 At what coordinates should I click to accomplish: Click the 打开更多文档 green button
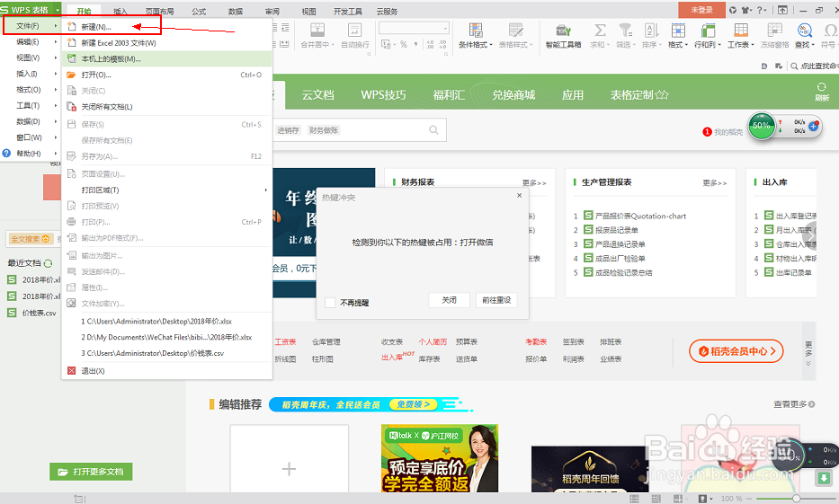coord(91,472)
